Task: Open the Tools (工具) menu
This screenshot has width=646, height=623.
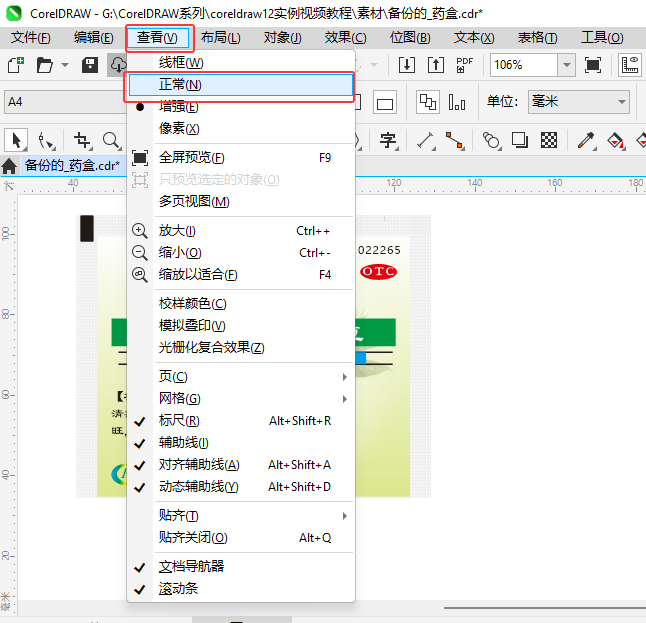Action: coord(602,38)
